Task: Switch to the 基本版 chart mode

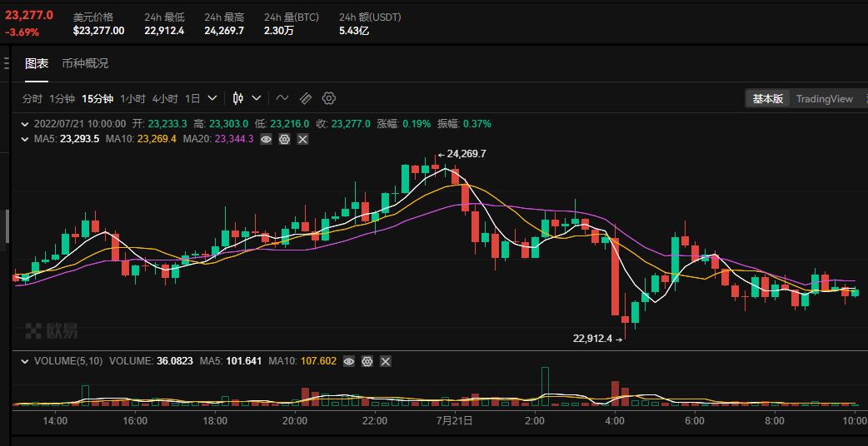Action: point(767,98)
